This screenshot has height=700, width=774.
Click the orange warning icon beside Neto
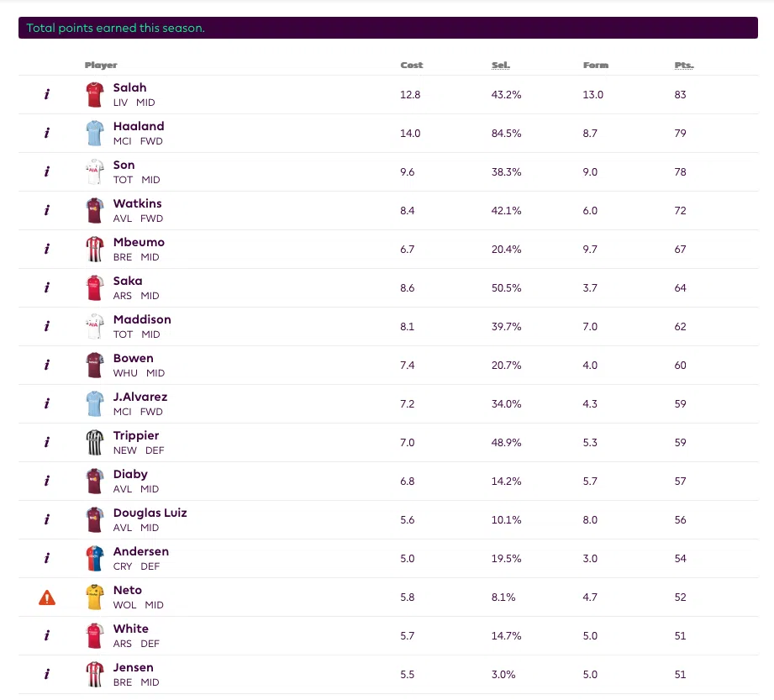pyautogui.click(x=47, y=597)
